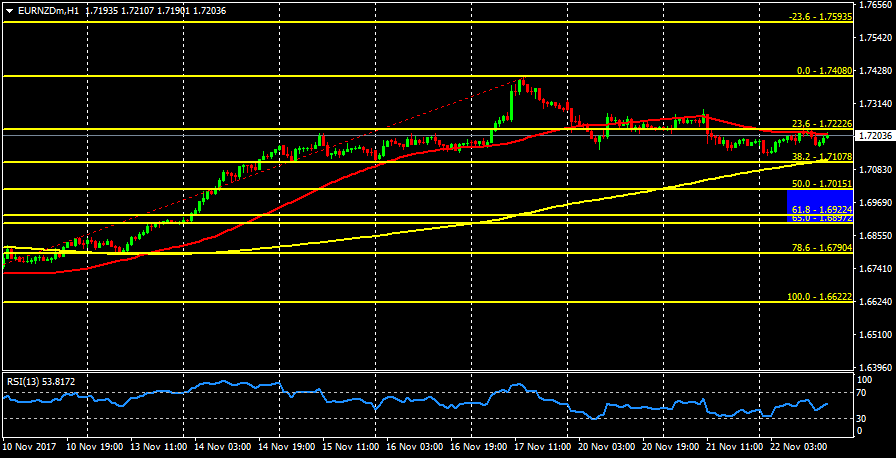Click the EURNZDm,H1 chart title text
Screen dimensions: 896x458
tap(49, 10)
